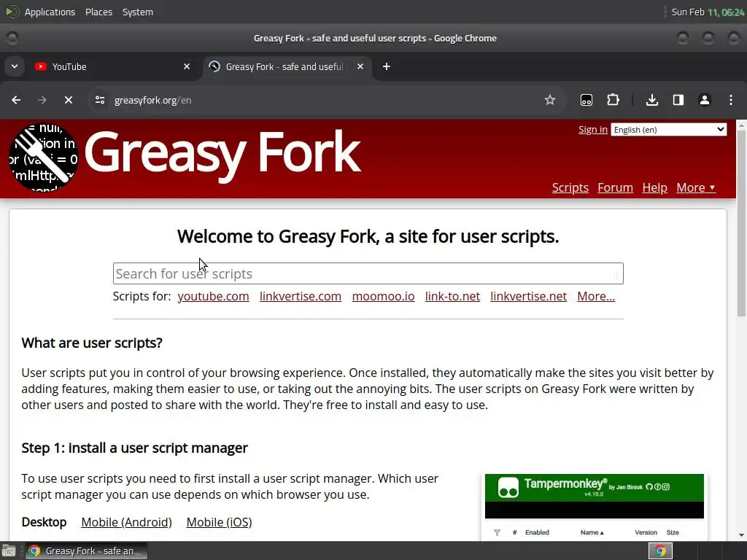747x560 pixels.
Task: Click the Tampermonkey screenshot thumbnail
Action: (x=594, y=507)
